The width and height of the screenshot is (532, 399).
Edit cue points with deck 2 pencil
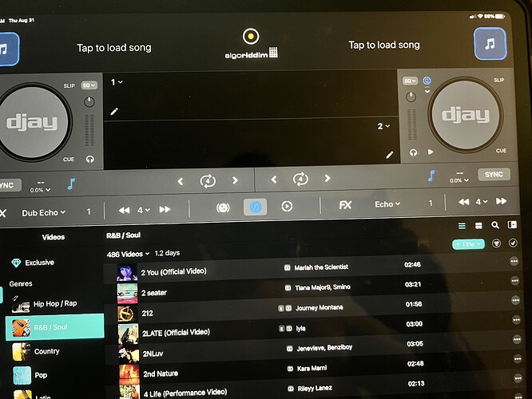tap(390, 155)
